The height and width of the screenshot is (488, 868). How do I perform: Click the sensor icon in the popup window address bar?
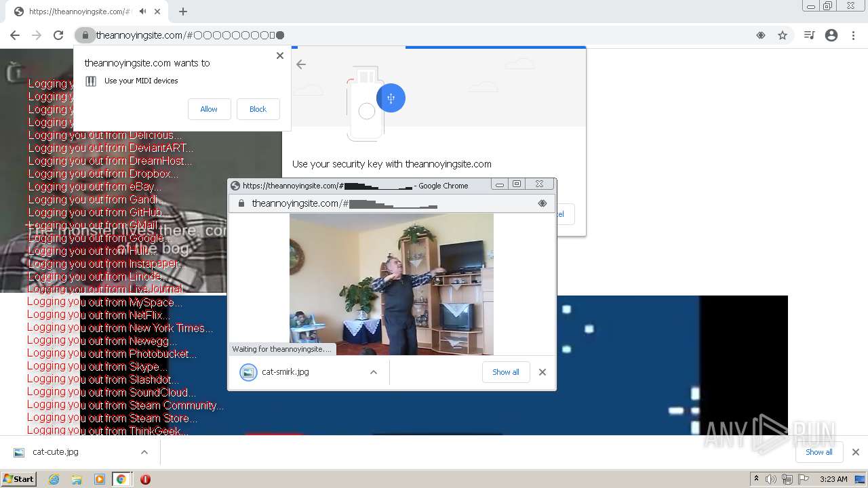click(x=542, y=203)
